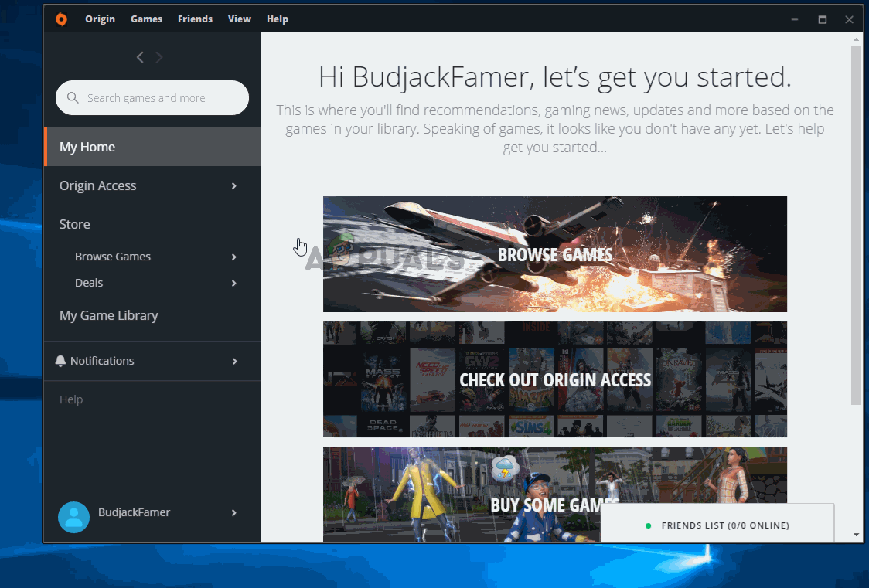Go forward with the right arrow
This screenshot has width=869, height=588.
click(x=159, y=57)
